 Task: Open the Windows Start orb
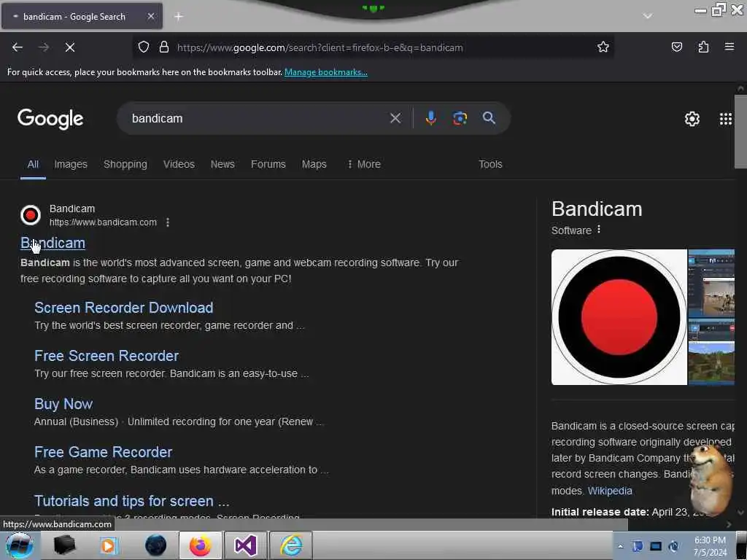click(x=19, y=545)
